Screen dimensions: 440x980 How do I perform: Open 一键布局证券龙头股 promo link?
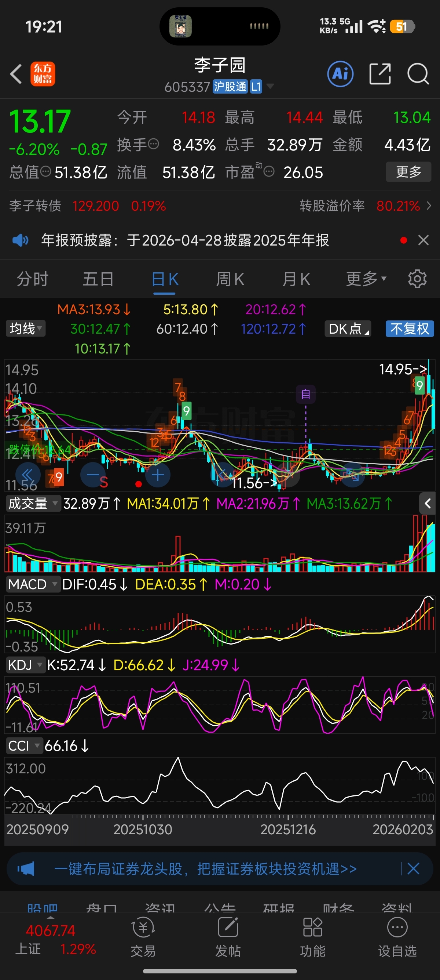click(206, 869)
